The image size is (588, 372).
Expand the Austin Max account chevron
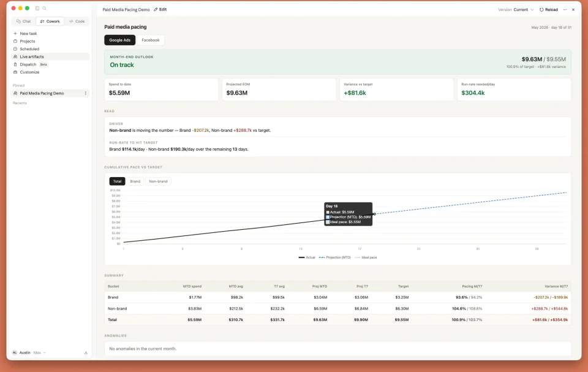click(45, 352)
